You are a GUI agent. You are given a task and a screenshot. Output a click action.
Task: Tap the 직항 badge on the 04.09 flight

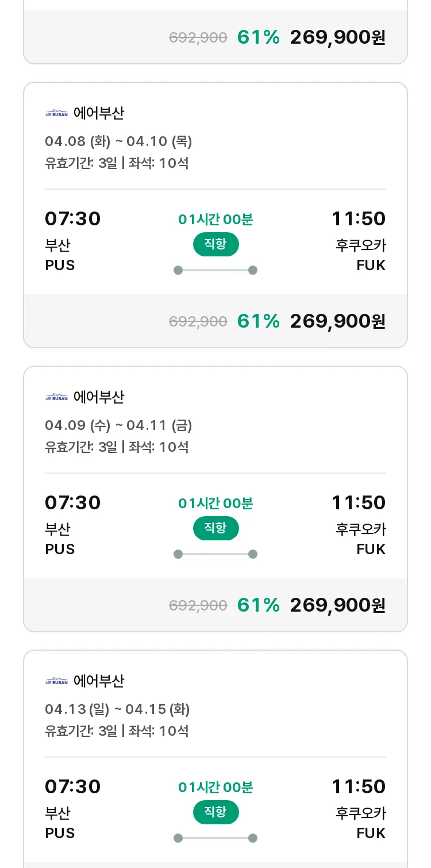tap(215, 528)
